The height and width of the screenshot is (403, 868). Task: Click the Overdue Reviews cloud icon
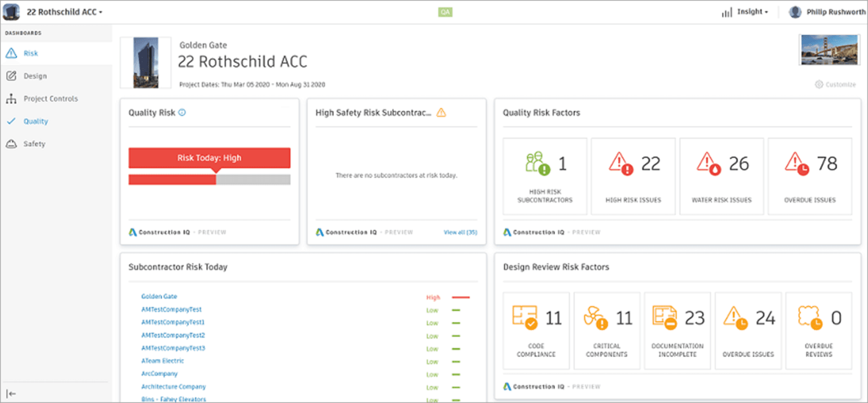[x=810, y=318]
